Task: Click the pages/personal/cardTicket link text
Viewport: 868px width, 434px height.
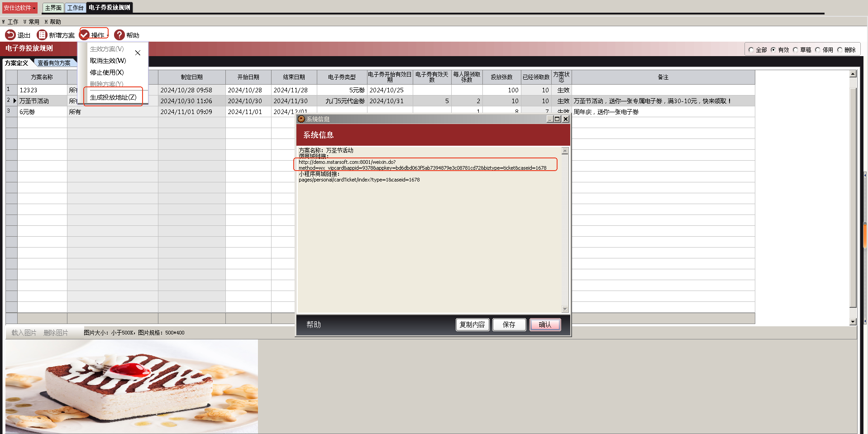Action: [x=359, y=180]
